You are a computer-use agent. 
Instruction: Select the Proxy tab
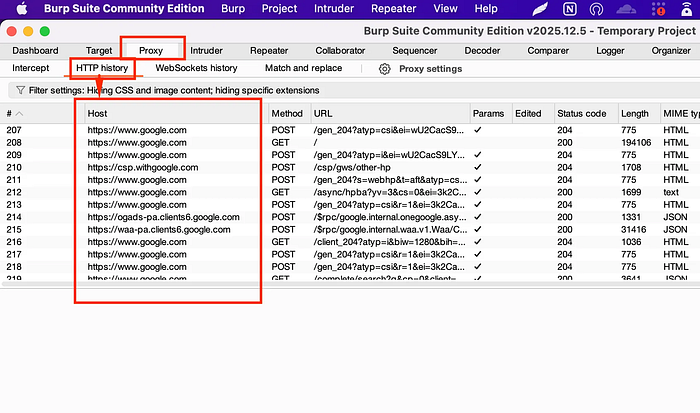click(151, 50)
